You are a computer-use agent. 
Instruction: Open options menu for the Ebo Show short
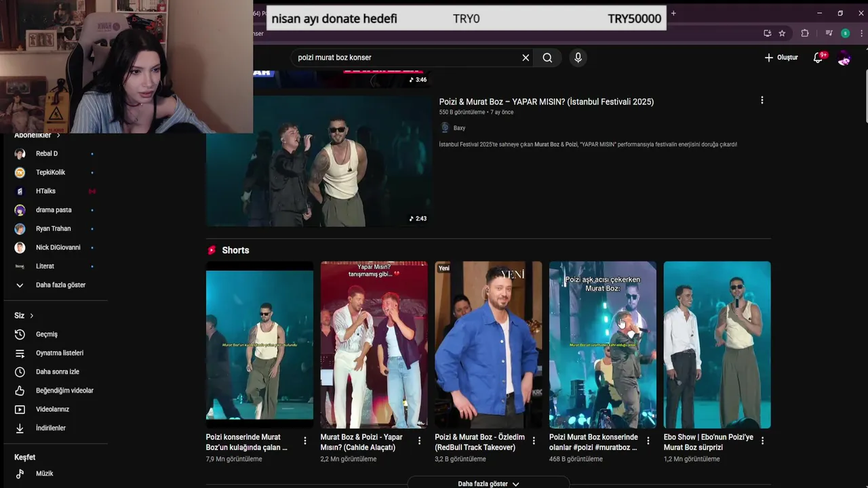point(762,441)
